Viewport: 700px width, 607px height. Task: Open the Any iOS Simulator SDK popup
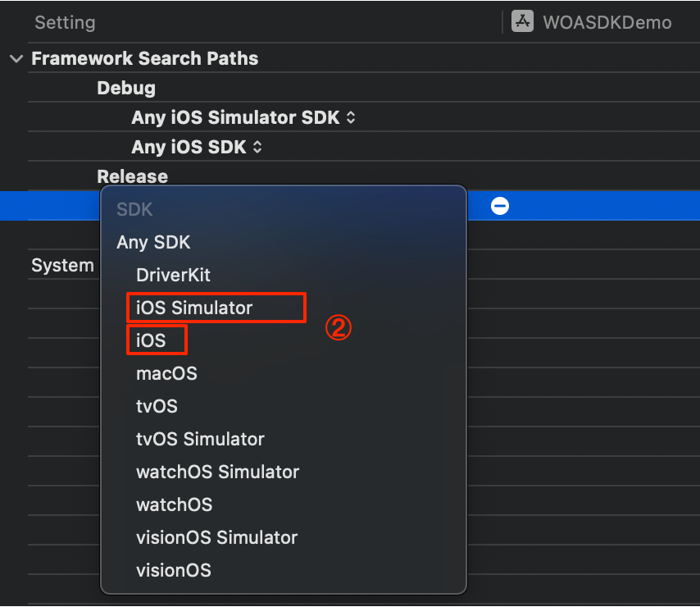click(243, 117)
